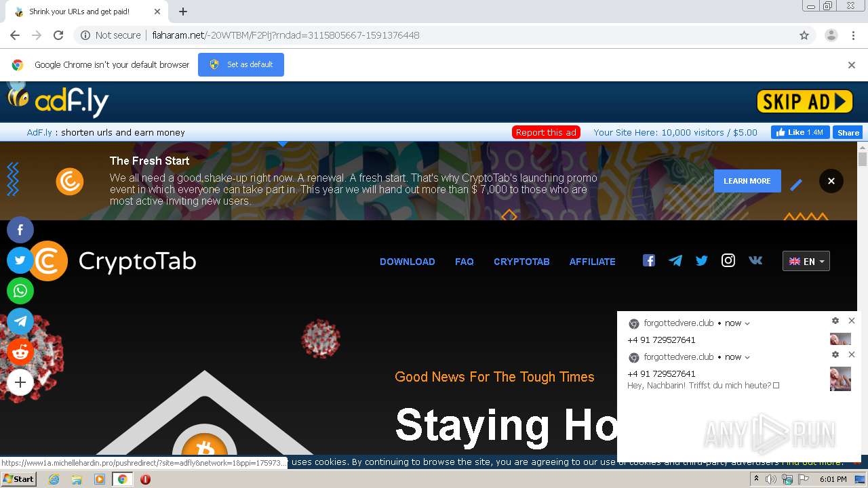Open settings of first notification
Image resolution: width=868 pixels, height=488 pixels.
[x=835, y=321]
